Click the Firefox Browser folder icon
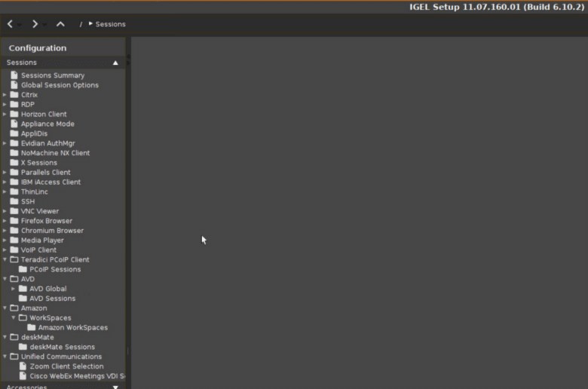The height and width of the screenshot is (389, 588). 14,221
